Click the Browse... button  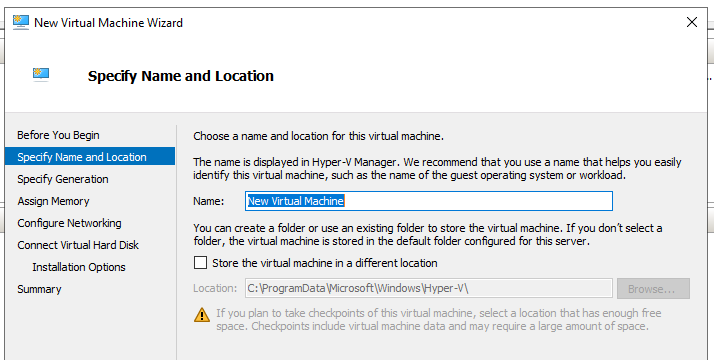point(653,289)
